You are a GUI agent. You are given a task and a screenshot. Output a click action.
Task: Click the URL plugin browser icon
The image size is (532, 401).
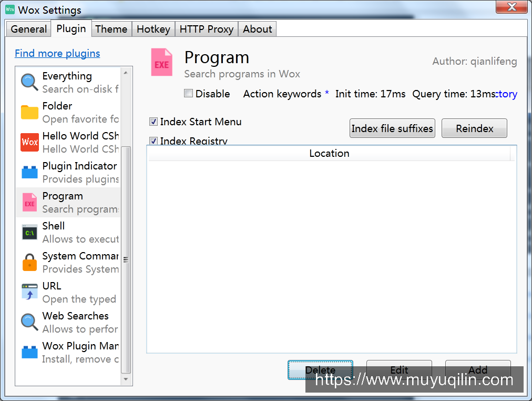[x=29, y=292]
